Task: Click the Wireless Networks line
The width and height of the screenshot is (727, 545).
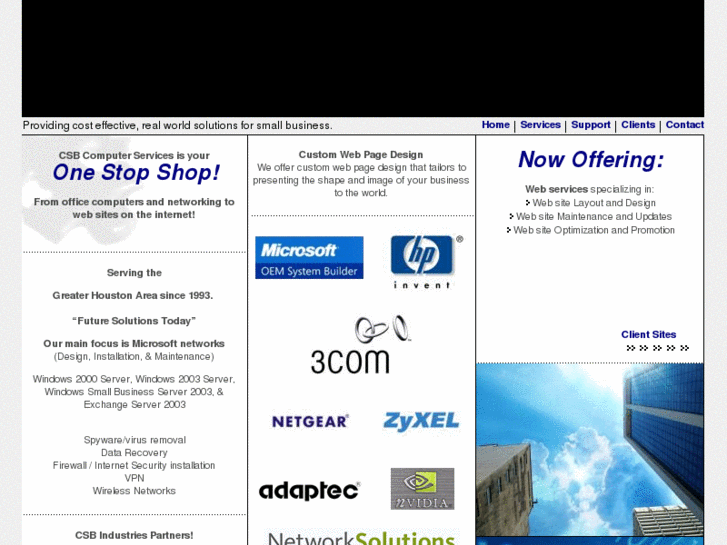Action: [134, 491]
